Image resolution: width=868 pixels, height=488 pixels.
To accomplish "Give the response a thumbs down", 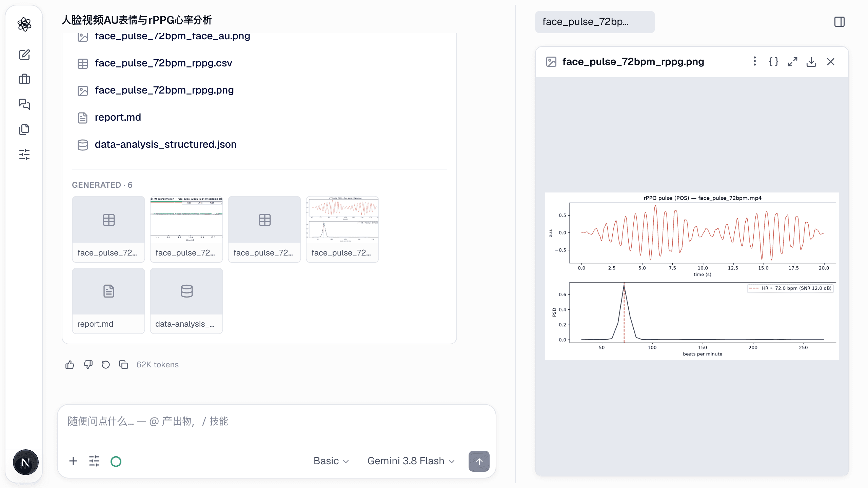I will [88, 365].
